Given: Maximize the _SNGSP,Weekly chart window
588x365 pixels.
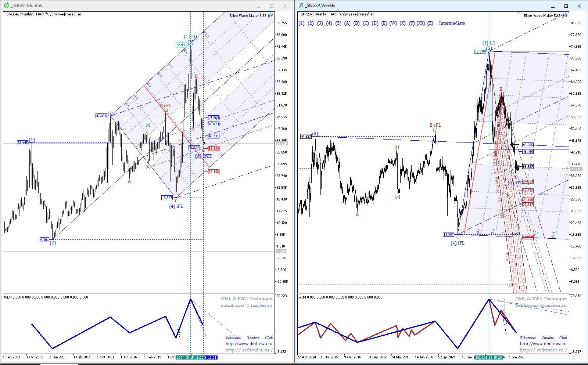Looking at the screenshot, I should tap(566, 6).
